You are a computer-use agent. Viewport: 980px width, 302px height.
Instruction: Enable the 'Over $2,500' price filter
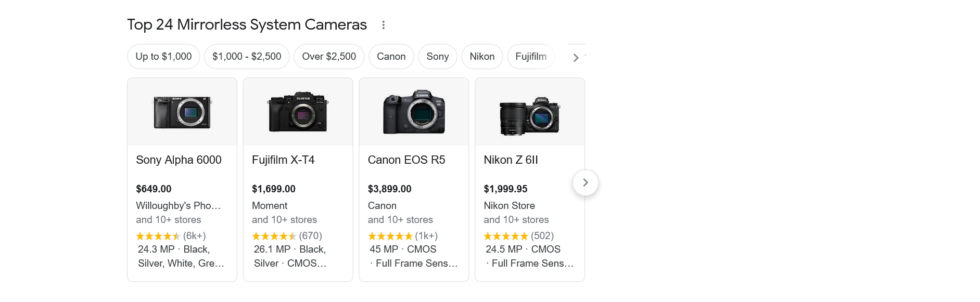pos(328,56)
